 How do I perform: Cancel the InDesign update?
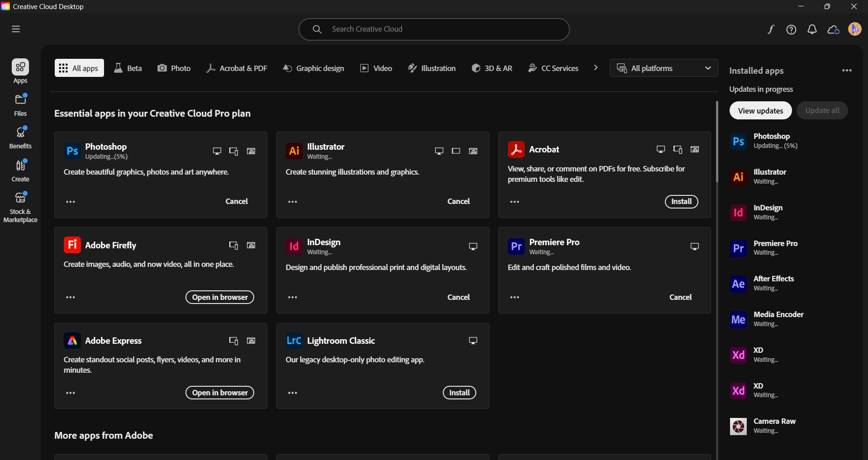coord(459,297)
